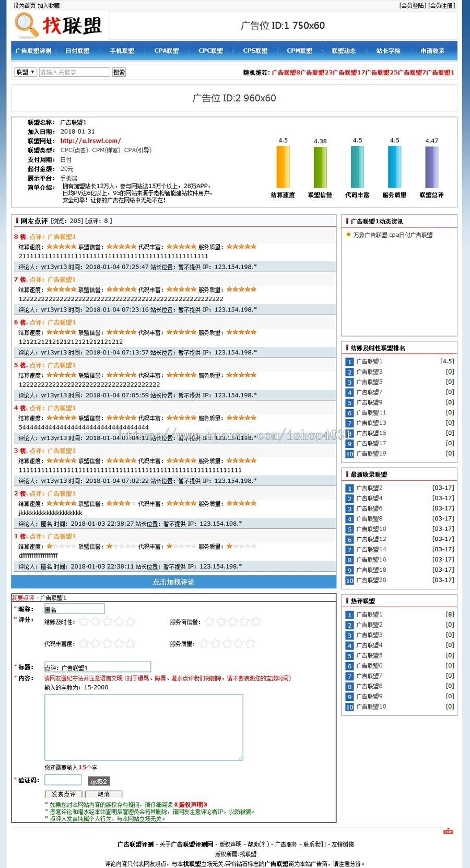The height and width of the screenshot is (868, 470).
Task: Open 申请收录 navigation item
Action: pos(433,51)
